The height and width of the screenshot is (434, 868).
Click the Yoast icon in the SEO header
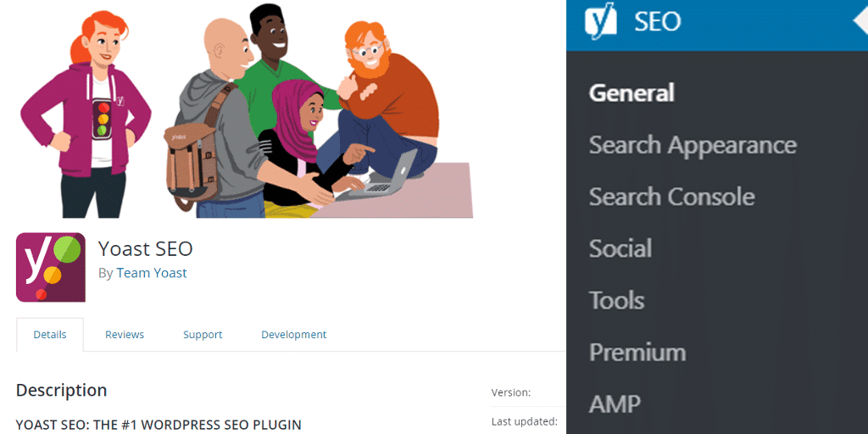point(600,21)
